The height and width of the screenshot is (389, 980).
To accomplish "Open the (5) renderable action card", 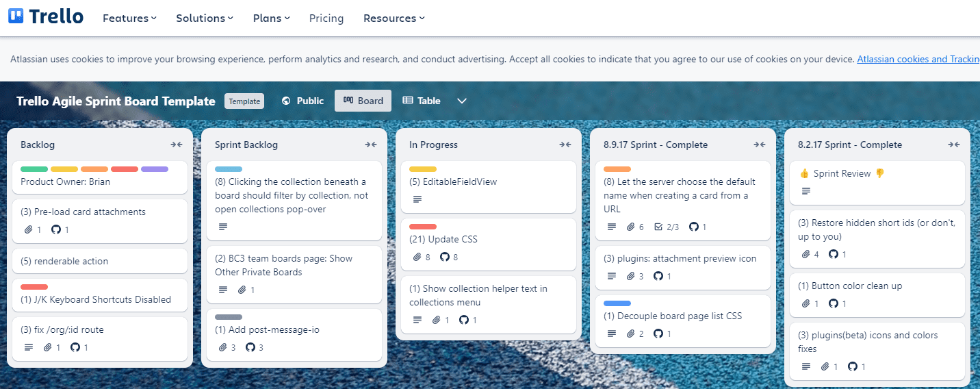I will [100, 261].
